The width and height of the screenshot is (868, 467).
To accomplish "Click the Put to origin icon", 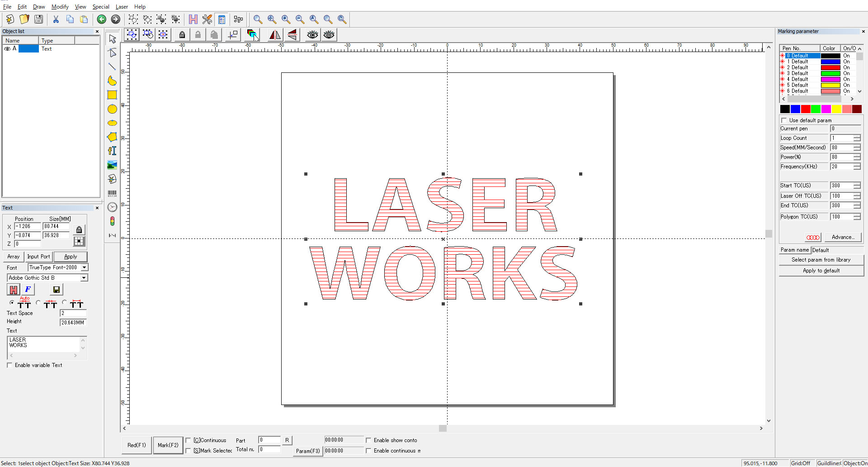I will pos(232,35).
